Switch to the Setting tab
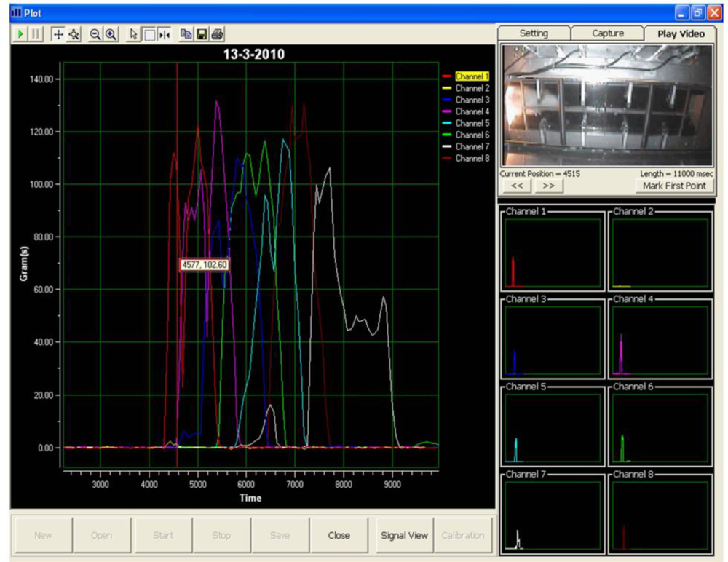Image resolution: width=728 pixels, height=562 pixels. (533, 33)
